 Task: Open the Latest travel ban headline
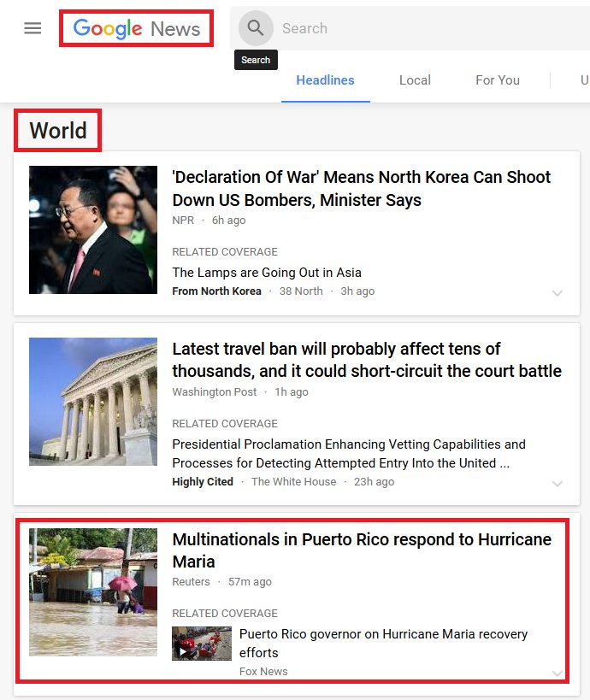(367, 360)
